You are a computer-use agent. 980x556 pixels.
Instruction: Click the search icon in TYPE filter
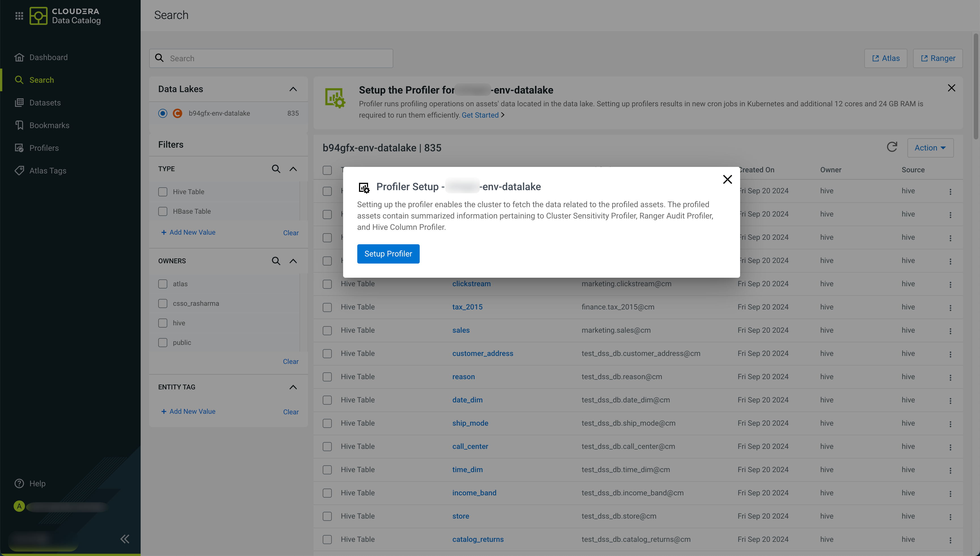276,169
